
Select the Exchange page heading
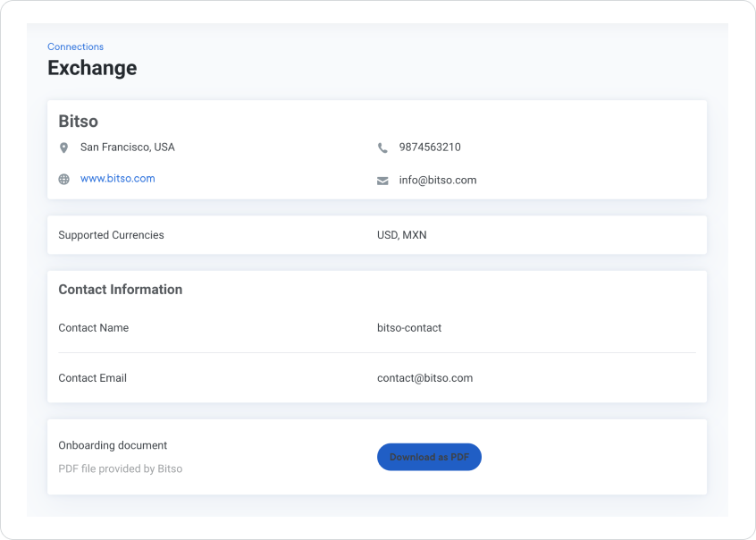click(92, 68)
